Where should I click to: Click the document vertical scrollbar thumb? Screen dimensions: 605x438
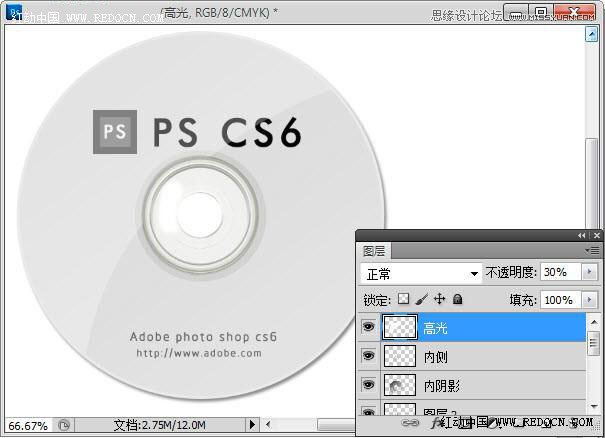pyautogui.click(x=591, y=183)
